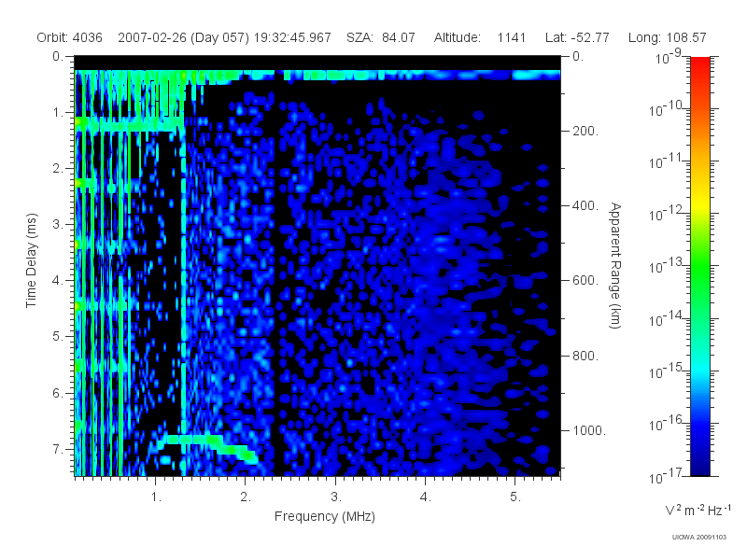This screenshot has width=747, height=560.
Task: Click the 'Altitude: 1141' header text
Action: click(480, 37)
